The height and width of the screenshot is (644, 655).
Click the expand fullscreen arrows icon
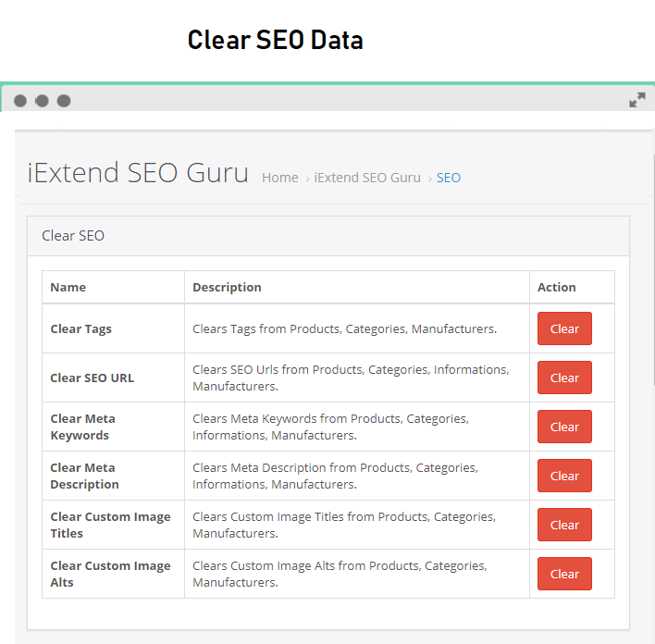[637, 100]
